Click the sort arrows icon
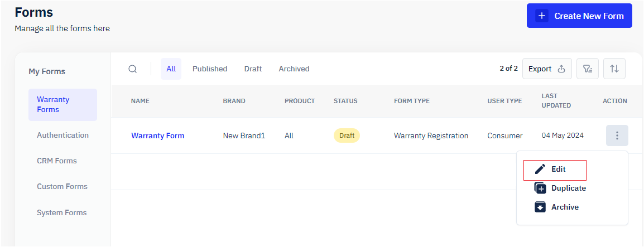644x247 pixels. pyautogui.click(x=614, y=69)
